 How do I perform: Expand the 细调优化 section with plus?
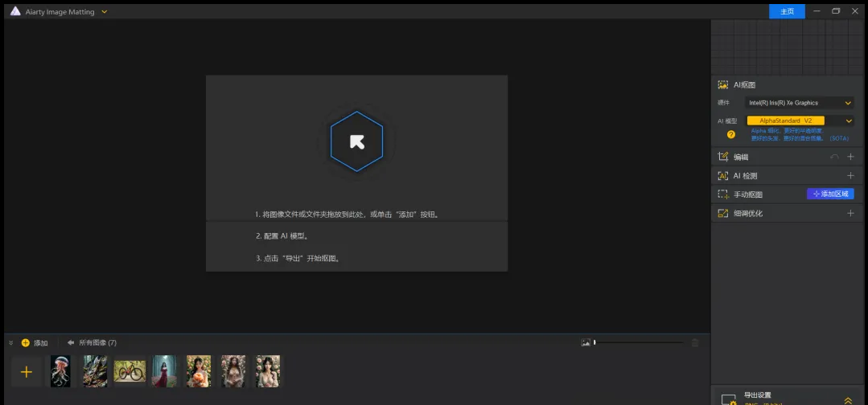851,214
